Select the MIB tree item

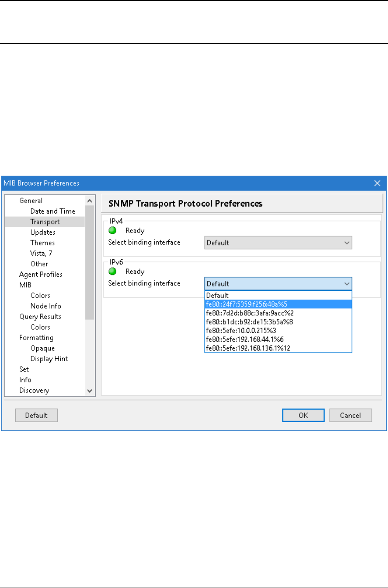pyautogui.click(x=25, y=285)
